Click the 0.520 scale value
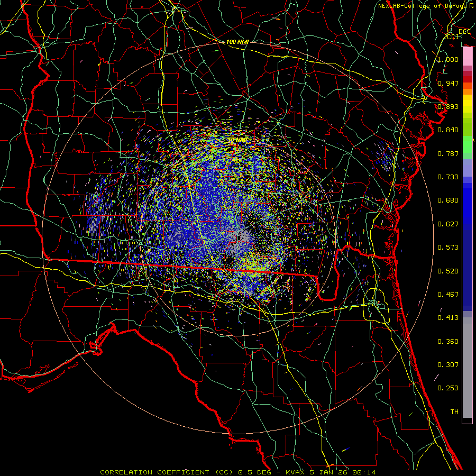 (448, 271)
